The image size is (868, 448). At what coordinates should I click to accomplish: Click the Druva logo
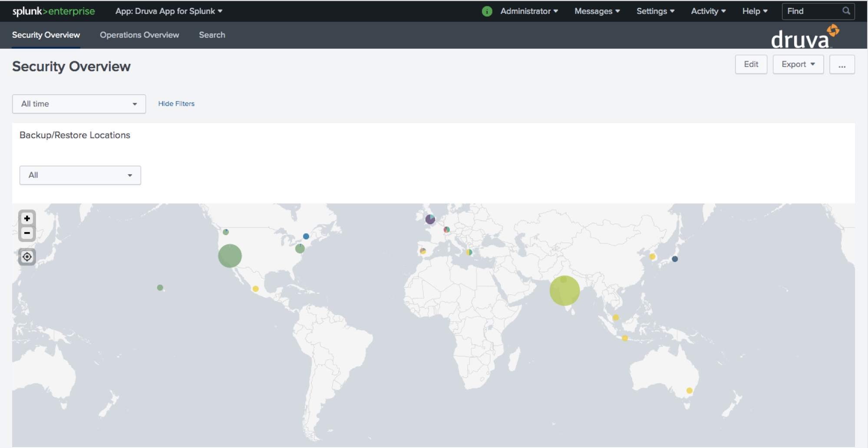point(805,37)
